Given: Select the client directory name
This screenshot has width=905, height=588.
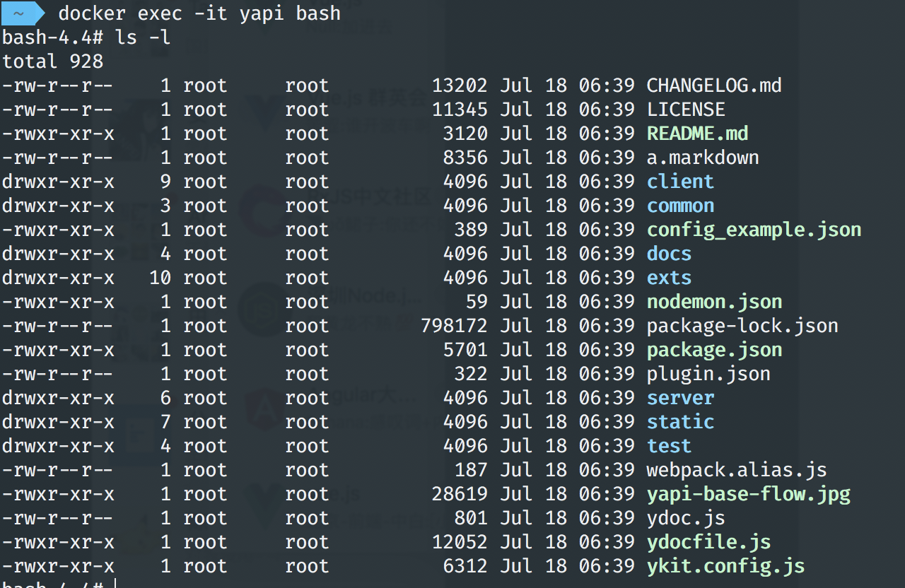Looking at the screenshot, I should click(x=680, y=182).
